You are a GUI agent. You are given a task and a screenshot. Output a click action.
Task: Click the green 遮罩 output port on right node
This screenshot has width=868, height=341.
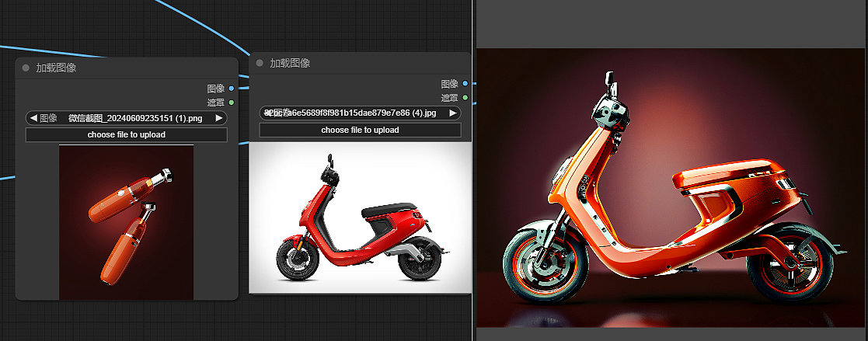click(x=465, y=98)
